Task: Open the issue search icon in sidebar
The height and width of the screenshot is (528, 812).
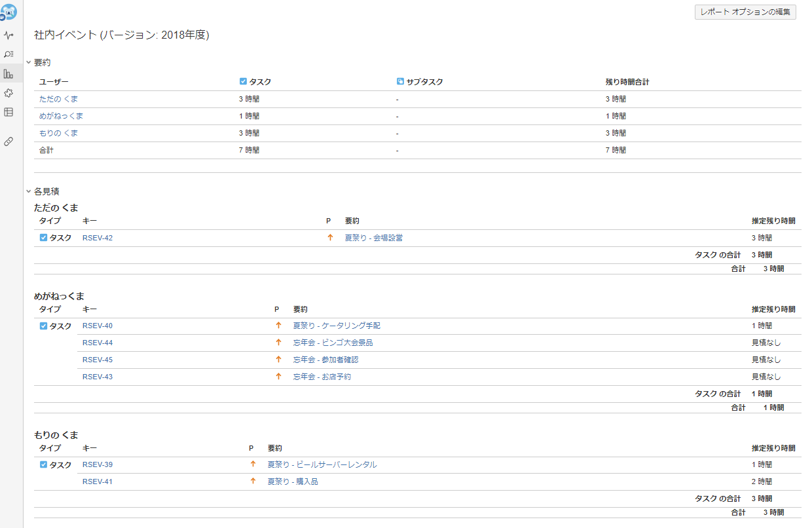Action: pyautogui.click(x=9, y=54)
